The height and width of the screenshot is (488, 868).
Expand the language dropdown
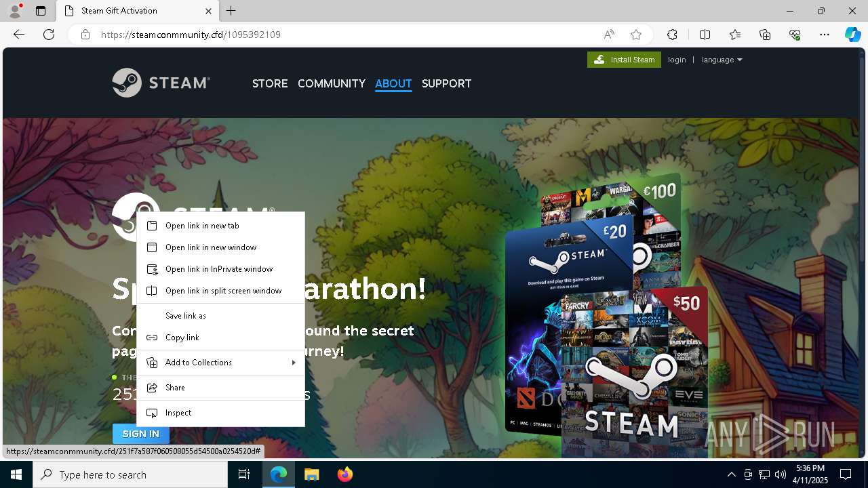point(722,60)
